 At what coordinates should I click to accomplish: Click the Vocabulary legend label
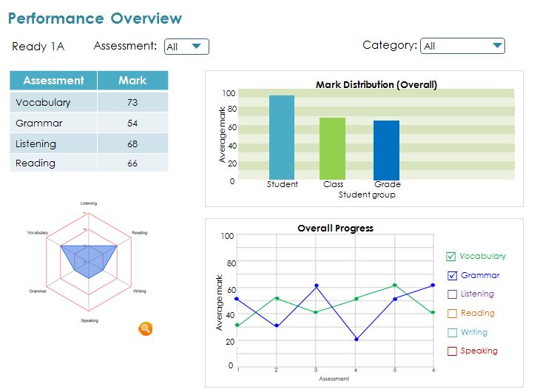click(482, 256)
